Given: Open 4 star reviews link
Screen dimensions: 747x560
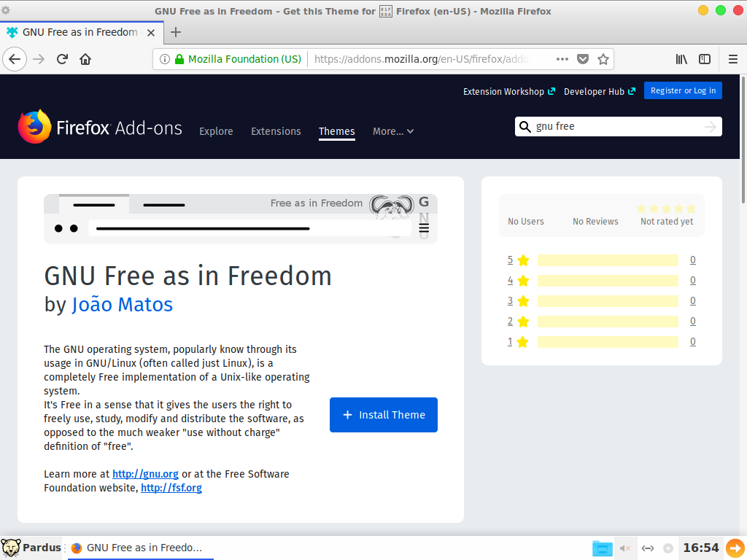Looking at the screenshot, I should pos(510,281).
